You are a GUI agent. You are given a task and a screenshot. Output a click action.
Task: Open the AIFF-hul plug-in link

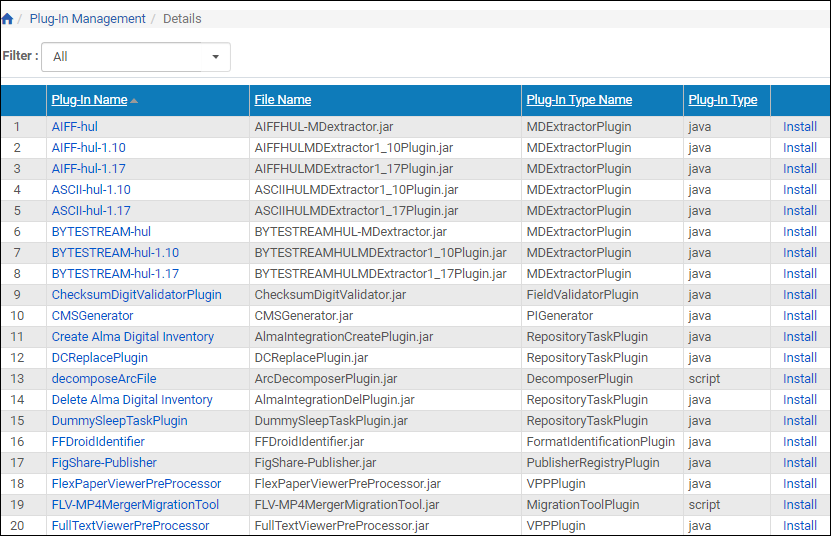pos(74,127)
